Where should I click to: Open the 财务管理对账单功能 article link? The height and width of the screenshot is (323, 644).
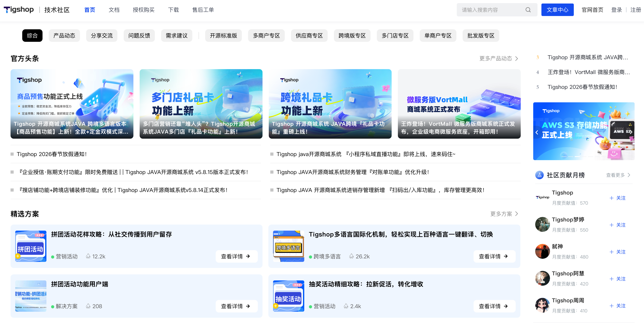click(353, 172)
